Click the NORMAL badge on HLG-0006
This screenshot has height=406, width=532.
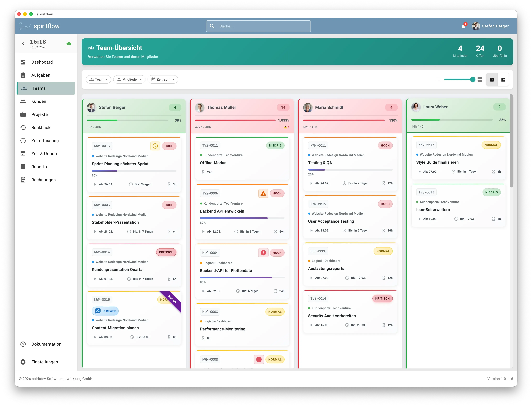coord(383,251)
